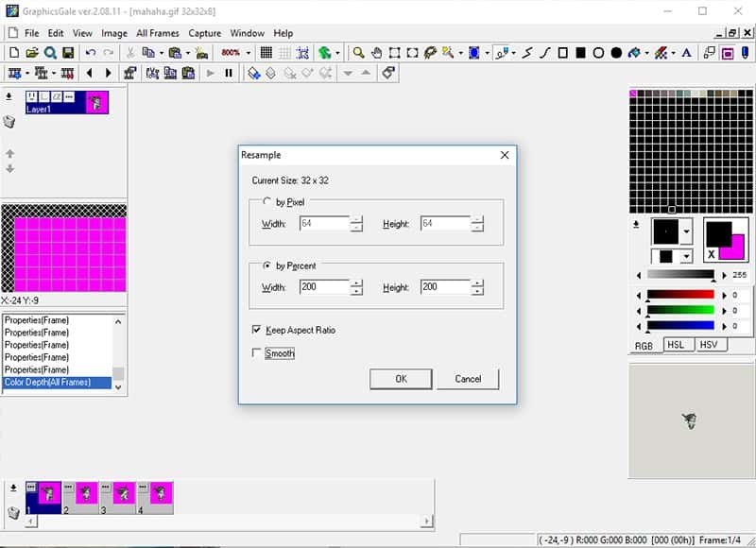Switch to the HSV tab
The height and width of the screenshot is (548, 756).
pyautogui.click(x=709, y=345)
